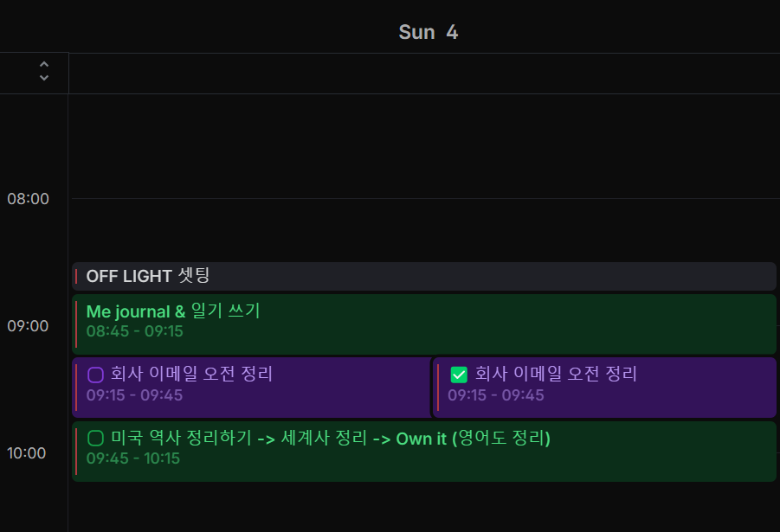Click the 08:00 time label

coord(29,199)
